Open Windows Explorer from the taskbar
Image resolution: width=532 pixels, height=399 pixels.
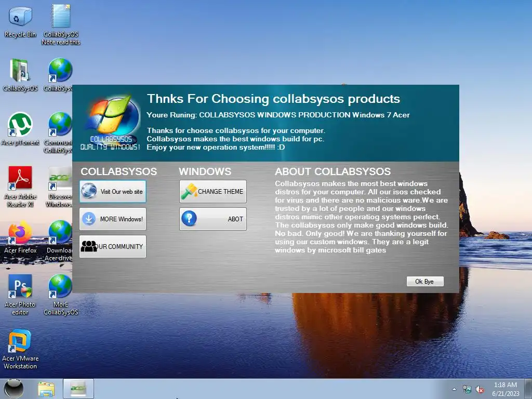(46, 389)
